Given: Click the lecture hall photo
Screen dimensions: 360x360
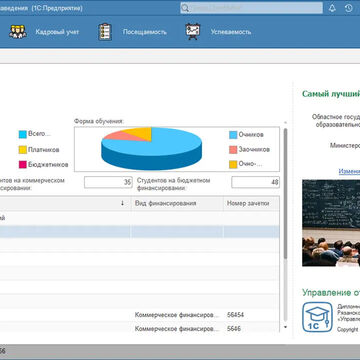Looking at the screenshot, I should (x=331, y=223).
